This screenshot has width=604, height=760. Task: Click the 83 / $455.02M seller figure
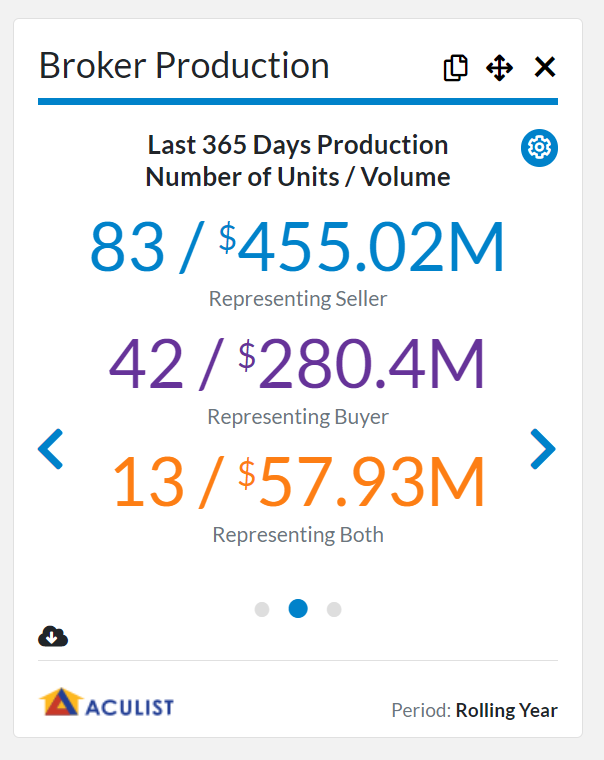click(298, 246)
